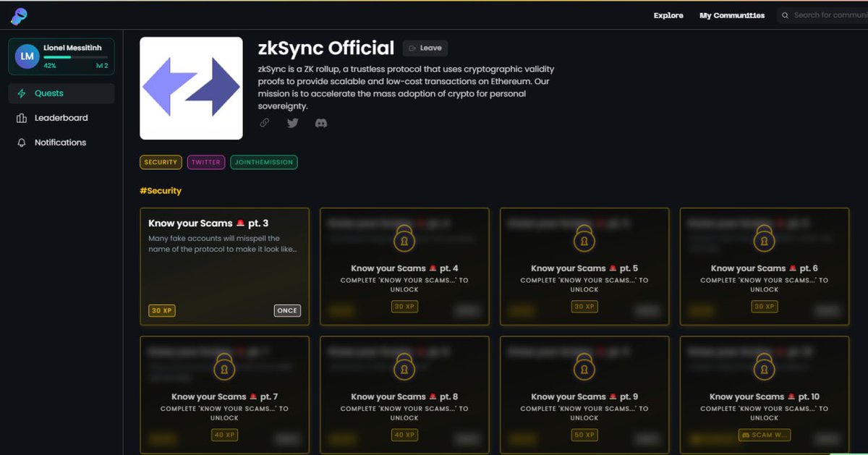Click the lvl 2 level indicator
Viewport: 868px width, 455px height.
101,66
